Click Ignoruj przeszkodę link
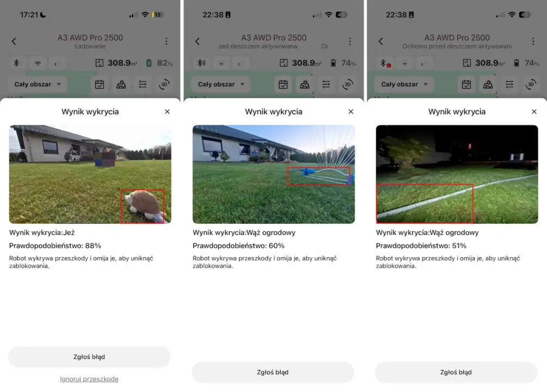Screen dimensions: 547x392 click(89, 379)
